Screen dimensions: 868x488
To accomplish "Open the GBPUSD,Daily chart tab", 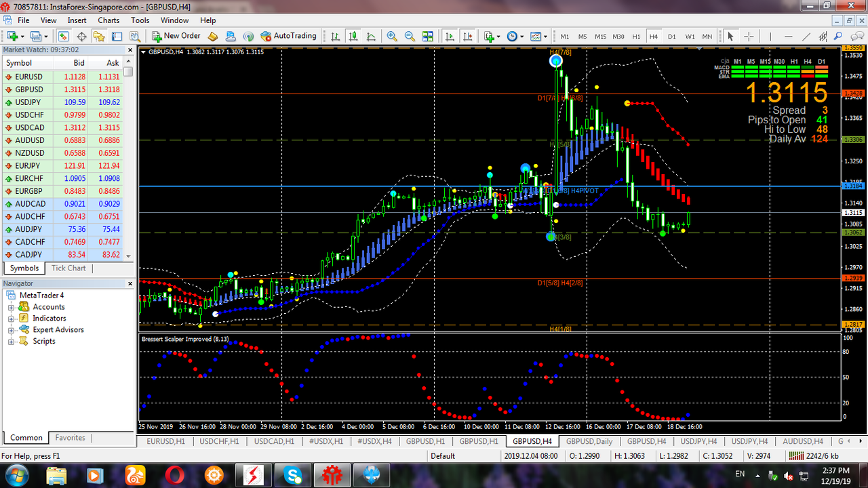I will coord(589,441).
